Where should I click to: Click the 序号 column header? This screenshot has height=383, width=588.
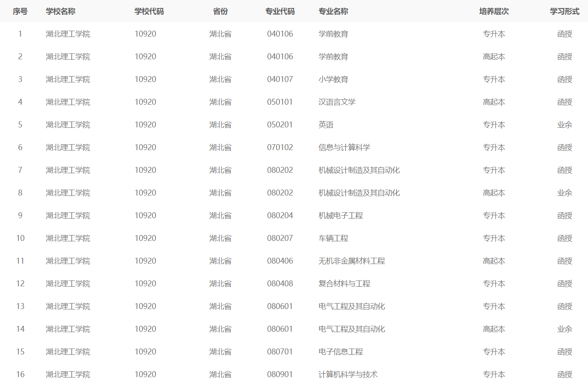20,11
